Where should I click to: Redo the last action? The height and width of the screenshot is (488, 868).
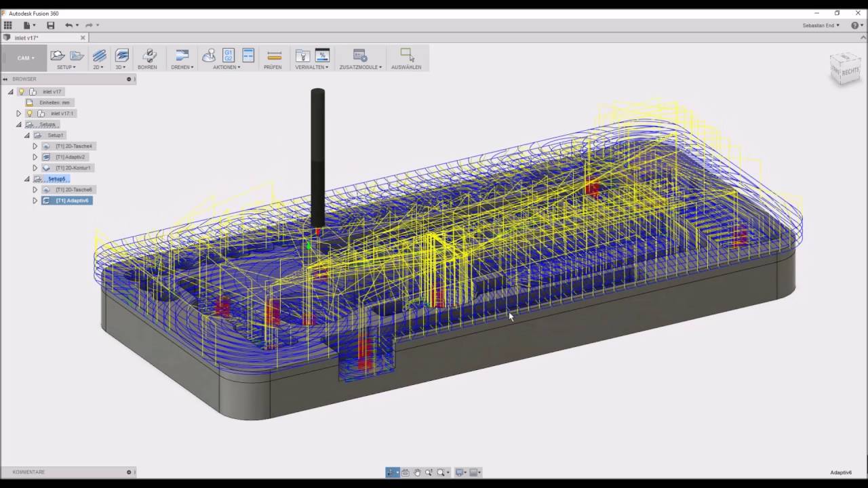click(x=89, y=25)
